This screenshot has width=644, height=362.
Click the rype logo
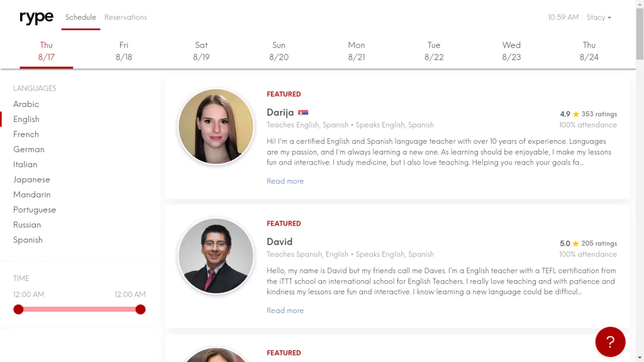pos(36,18)
